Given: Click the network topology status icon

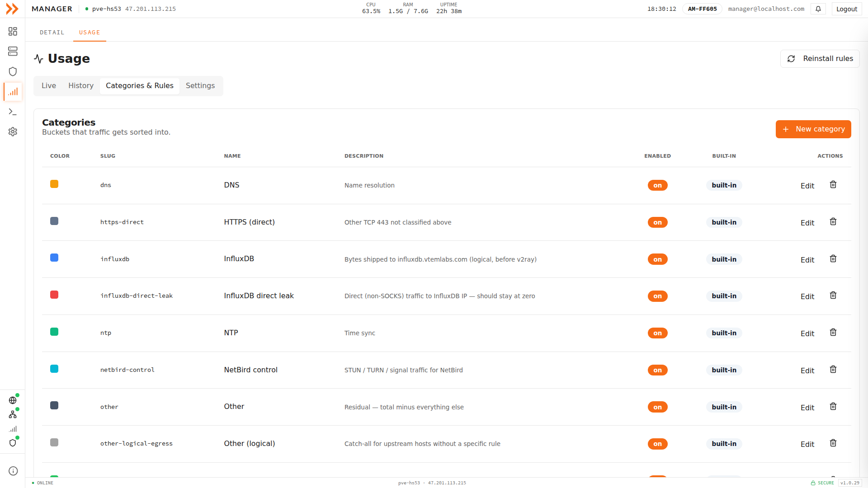Looking at the screenshot, I should [x=13, y=414].
